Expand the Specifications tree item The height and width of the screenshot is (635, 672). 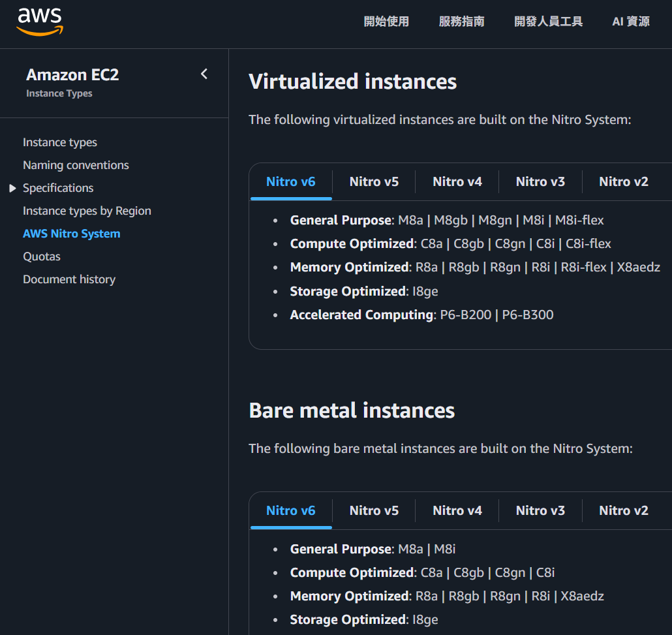click(12, 188)
